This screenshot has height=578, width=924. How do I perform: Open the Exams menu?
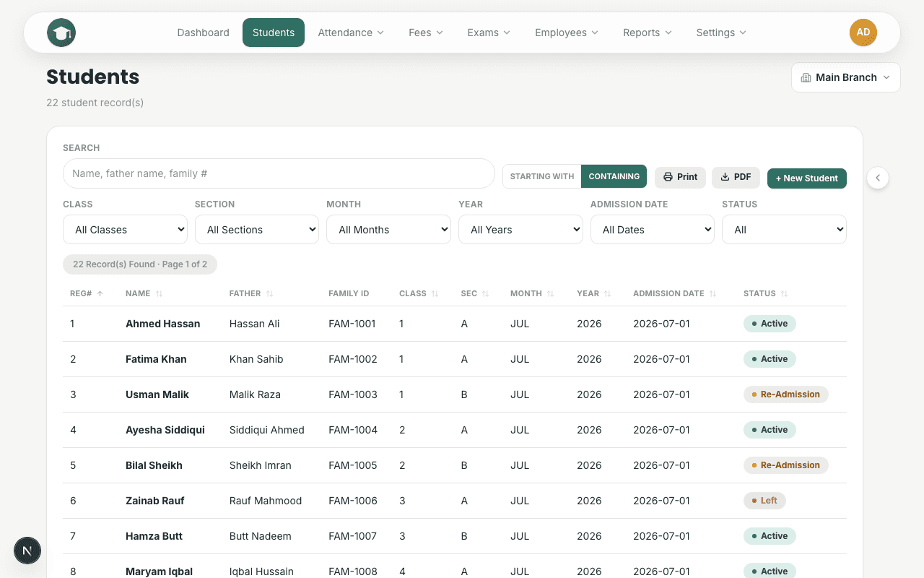pyautogui.click(x=489, y=33)
